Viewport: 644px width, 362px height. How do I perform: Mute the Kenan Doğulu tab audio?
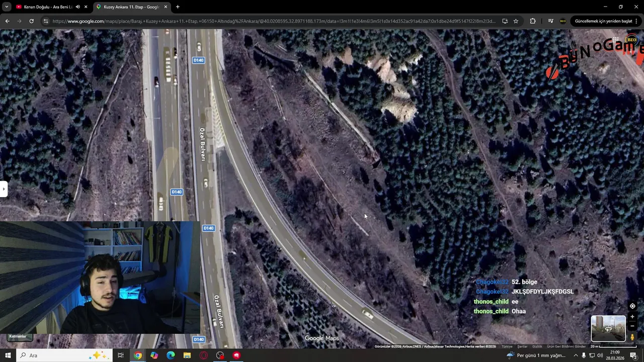pos(77,7)
